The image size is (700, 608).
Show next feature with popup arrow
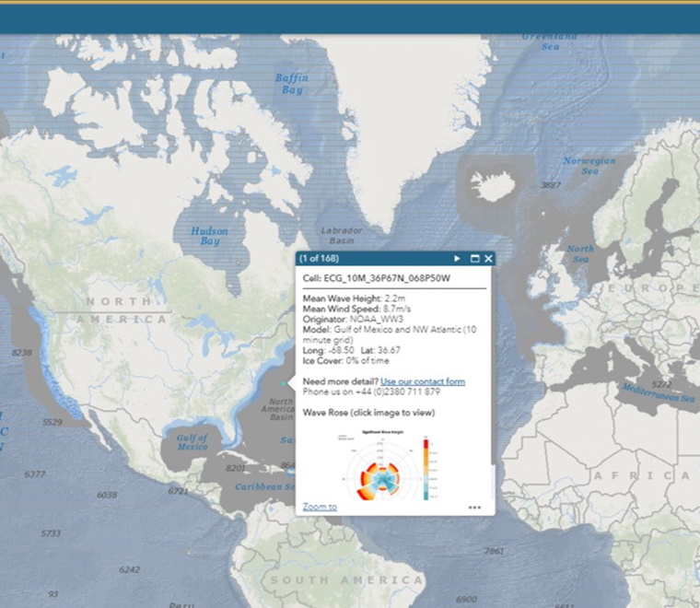pyautogui.click(x=457, y=259)
